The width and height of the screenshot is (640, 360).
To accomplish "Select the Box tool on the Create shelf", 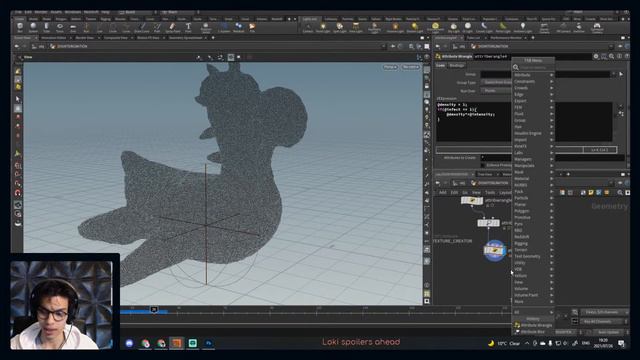I will [x=20, y=28].
